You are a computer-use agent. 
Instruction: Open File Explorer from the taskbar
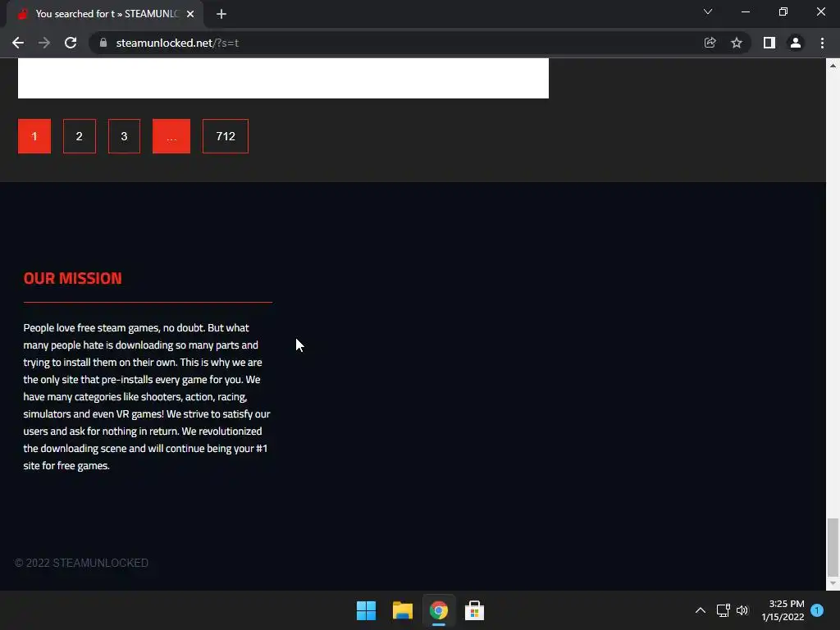(402, 610)
